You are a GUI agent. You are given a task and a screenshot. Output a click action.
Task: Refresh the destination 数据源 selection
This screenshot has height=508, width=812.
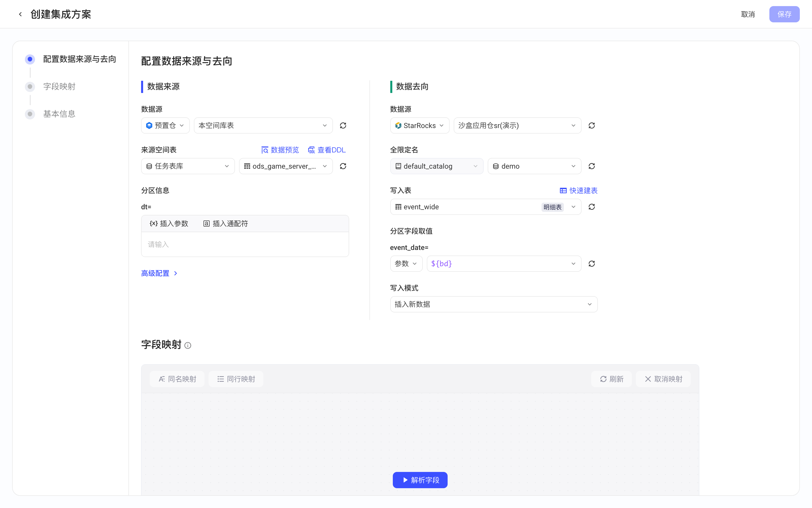pyautogui.click(x=591, y=125)
